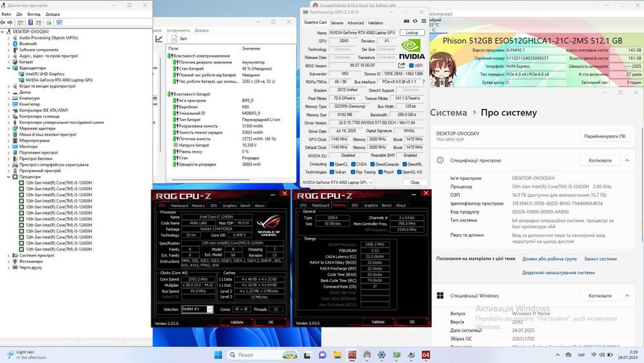
Task: Click the ROG CPU-Z taskbar icon
Action: click(x=352, y=355)
